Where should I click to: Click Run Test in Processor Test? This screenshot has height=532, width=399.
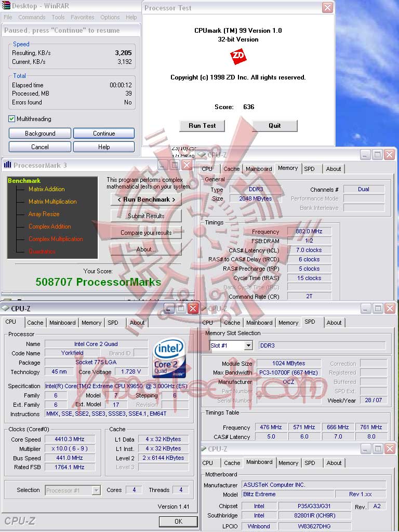[202, 126]
